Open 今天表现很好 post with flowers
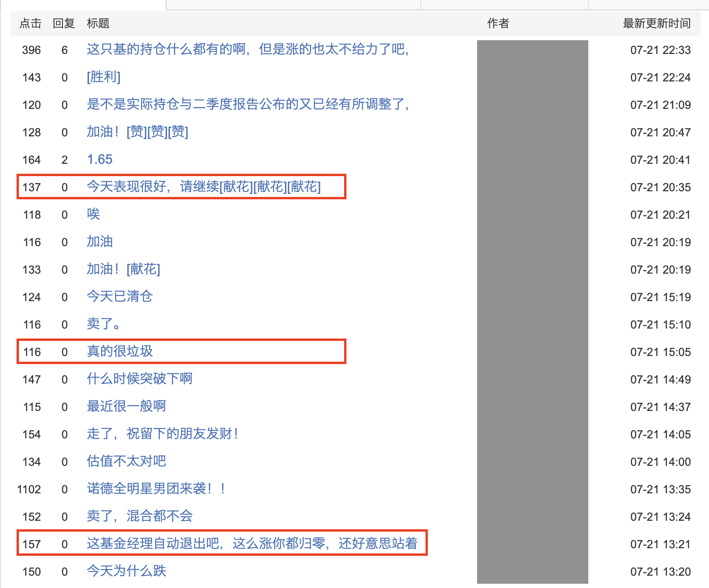The width and height of the screenshot is (709, 588). (204, 187)
